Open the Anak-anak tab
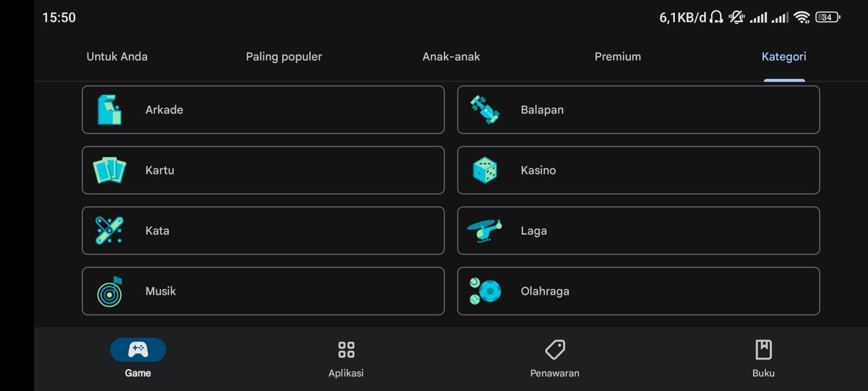 click(x=451, y=56)
